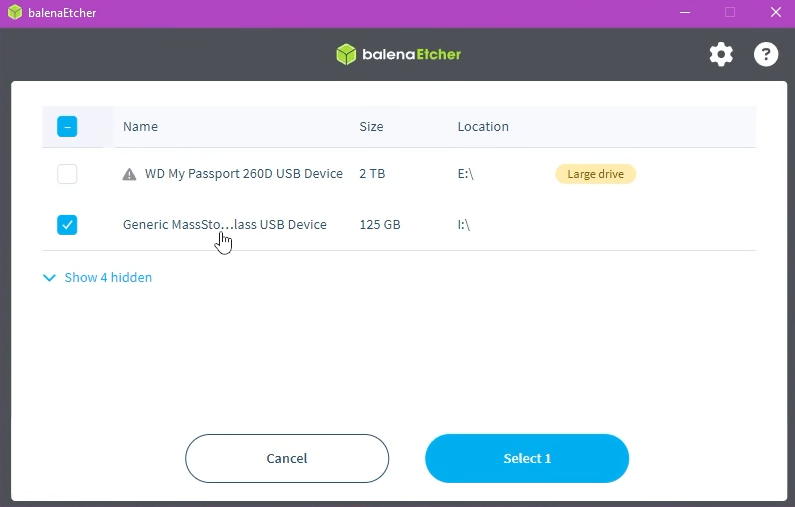Click the 2 TB size value
The height and width of the screenshot is (507, 795).
(x=372, y=174)
